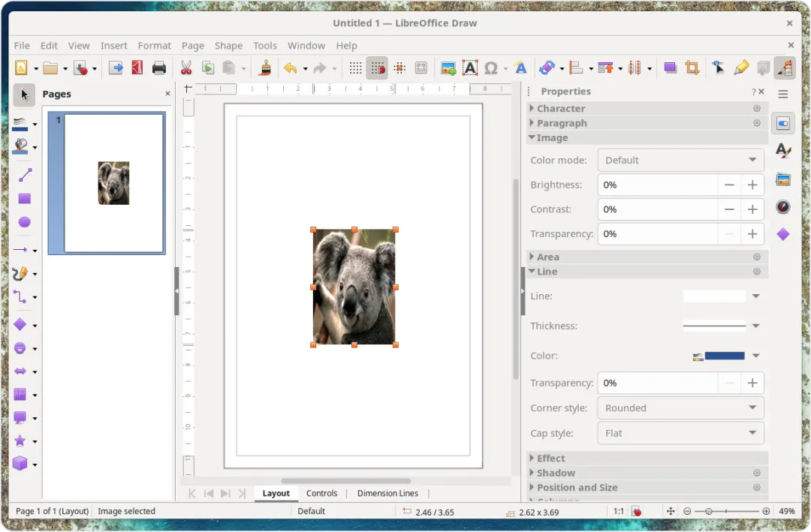Click the Crop Image toolbar icon
The height and width of the screenshot is (532, 811).
click(692, 68)
